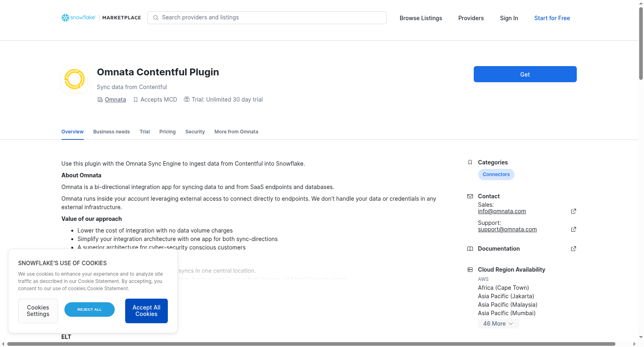Open Cookies Settings
Image resolution: width=644 pixels, height=347 pixels.
(38, 311)
